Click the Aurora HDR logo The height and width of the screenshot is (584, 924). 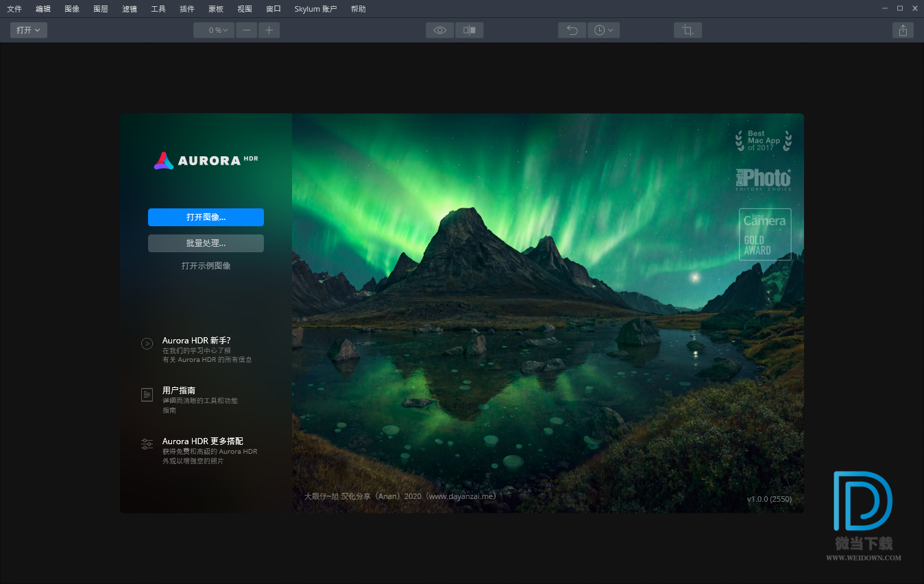point(206,160)
